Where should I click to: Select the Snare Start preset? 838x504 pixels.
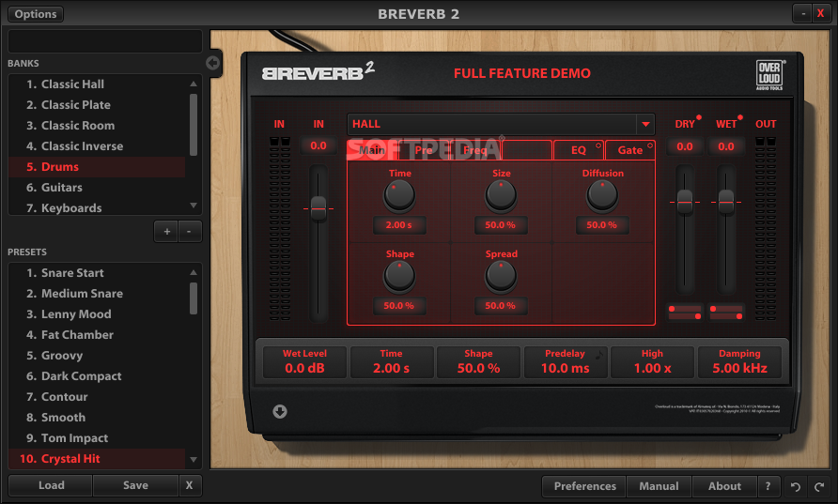coord(97,273)
